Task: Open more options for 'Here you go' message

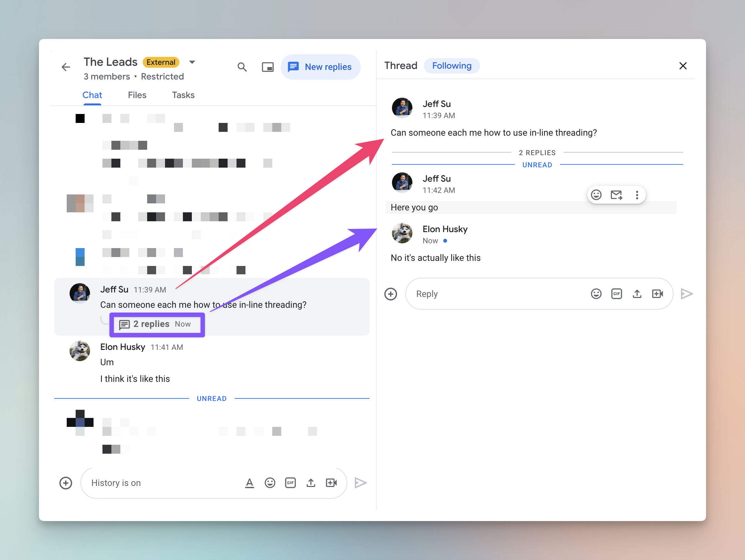Action: pyautogui.click(x=637, y=195)
